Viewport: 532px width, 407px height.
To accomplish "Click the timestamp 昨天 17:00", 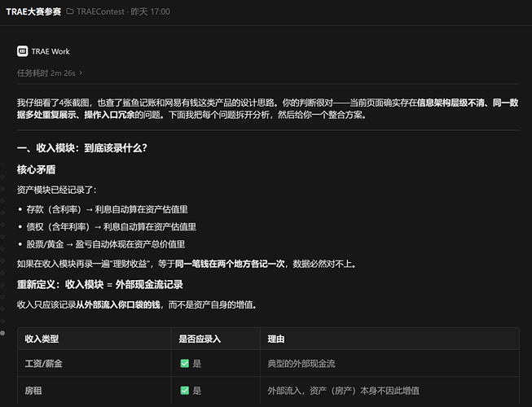I will [150, 11].
